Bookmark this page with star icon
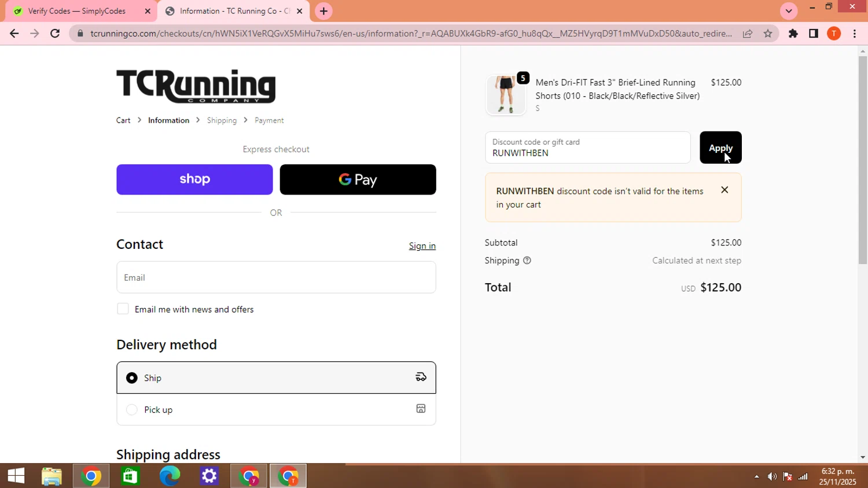The width and height of the screenshot is (868, 488). (768, 34)
